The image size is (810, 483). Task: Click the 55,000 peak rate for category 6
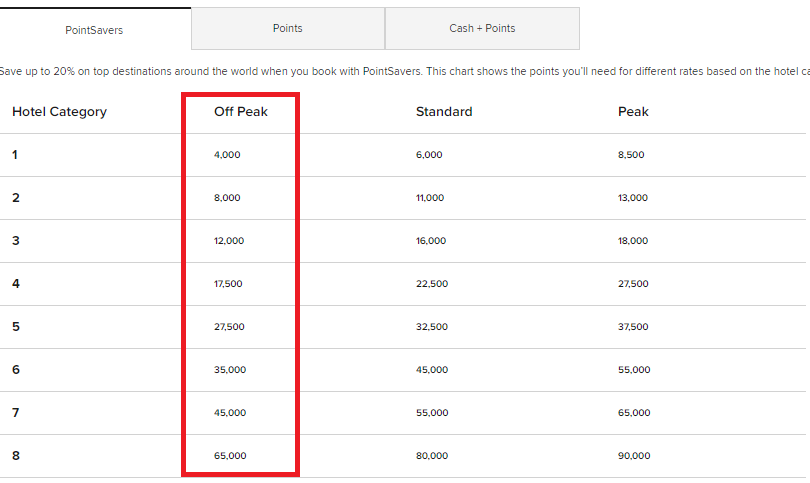point(634,369)
